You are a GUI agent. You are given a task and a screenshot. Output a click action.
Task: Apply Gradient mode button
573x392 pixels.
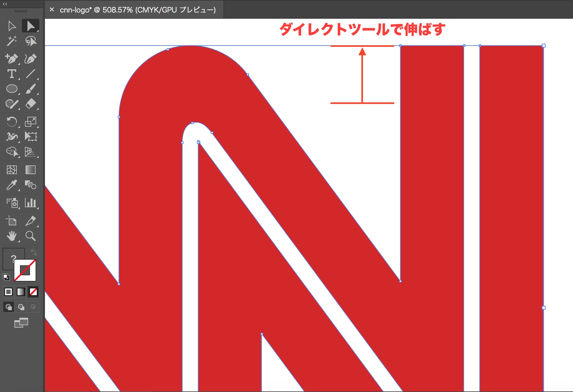point(21,292)
